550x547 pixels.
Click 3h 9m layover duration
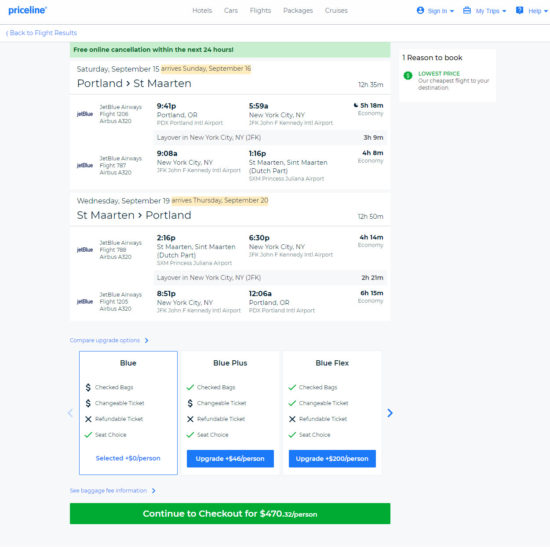click(x=373, y=138)
